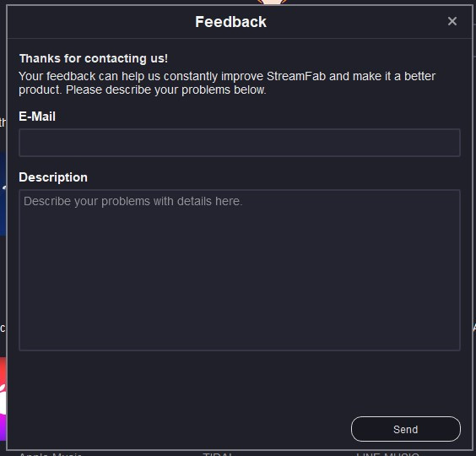Click the Description field label
The height and width of the screenshot is (456, 476).
click(53, 177)
